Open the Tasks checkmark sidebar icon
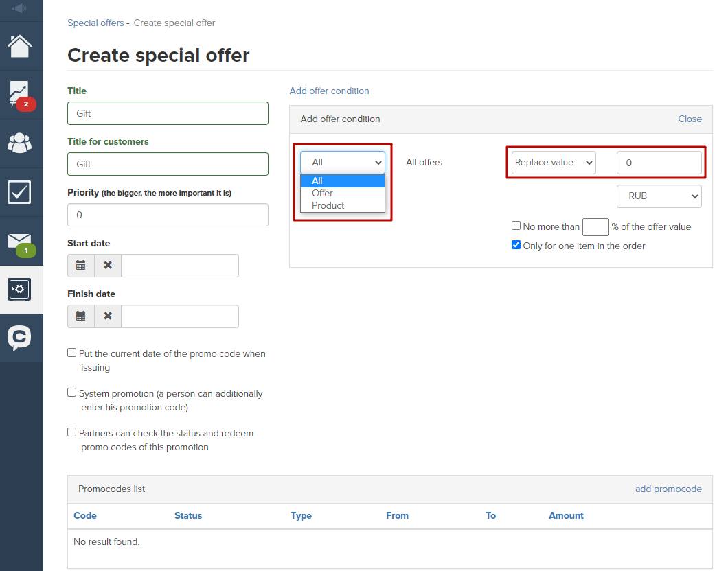This screenshot has height=571, width=728. (x=19, y=192)
